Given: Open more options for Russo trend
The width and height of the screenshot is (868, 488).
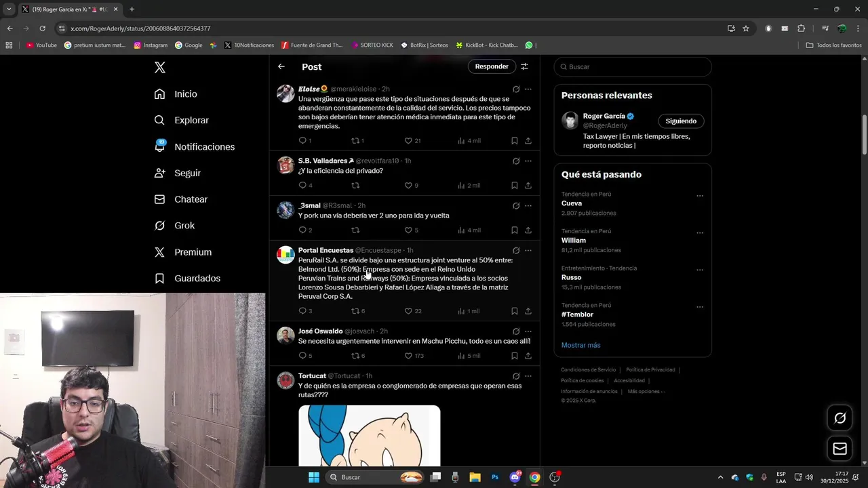Looking at the screenshot, I should [x=700, y=270].
